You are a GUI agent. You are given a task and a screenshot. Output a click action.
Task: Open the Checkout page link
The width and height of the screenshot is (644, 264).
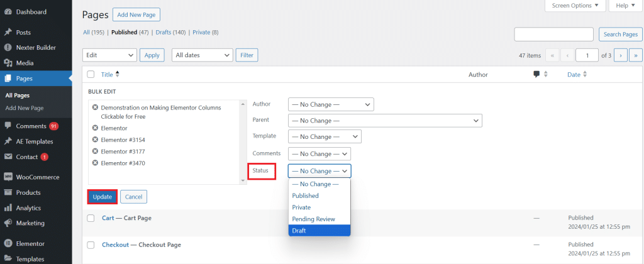(x=116, y=245)
